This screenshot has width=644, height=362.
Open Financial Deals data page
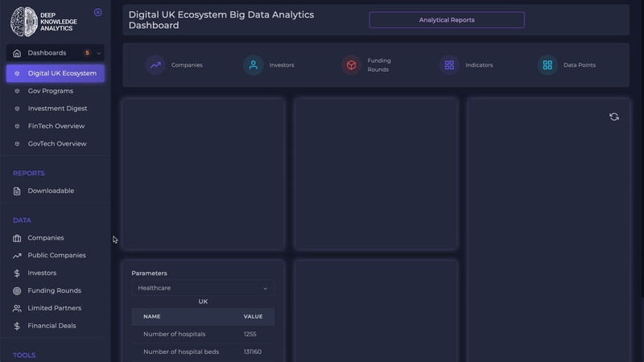click(x=52, y=326)
